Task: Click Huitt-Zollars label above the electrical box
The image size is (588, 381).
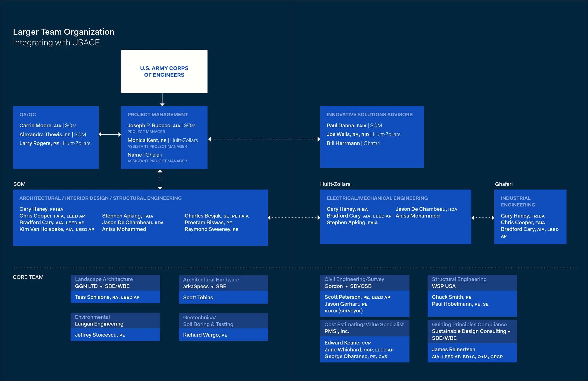Action: (335, 184)
